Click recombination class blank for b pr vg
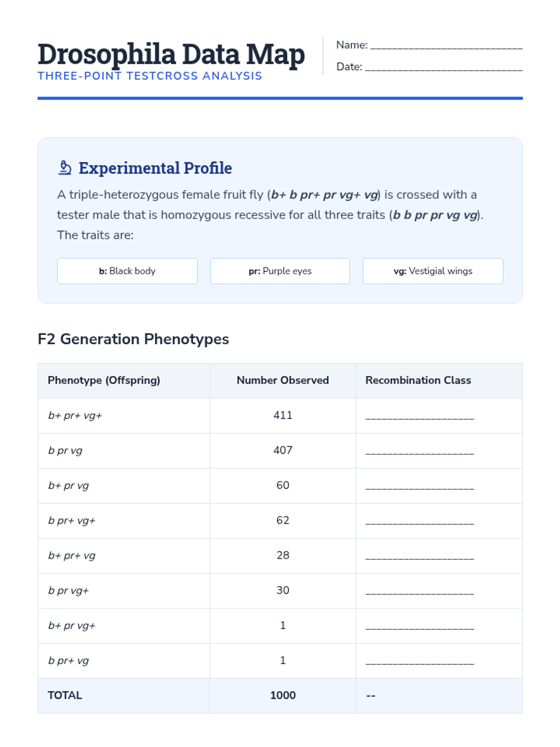 (x=420, y=451)
